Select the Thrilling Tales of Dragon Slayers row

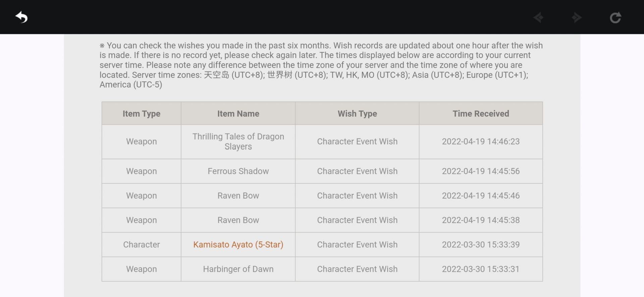pyautogui.click(x=238, y=141)
